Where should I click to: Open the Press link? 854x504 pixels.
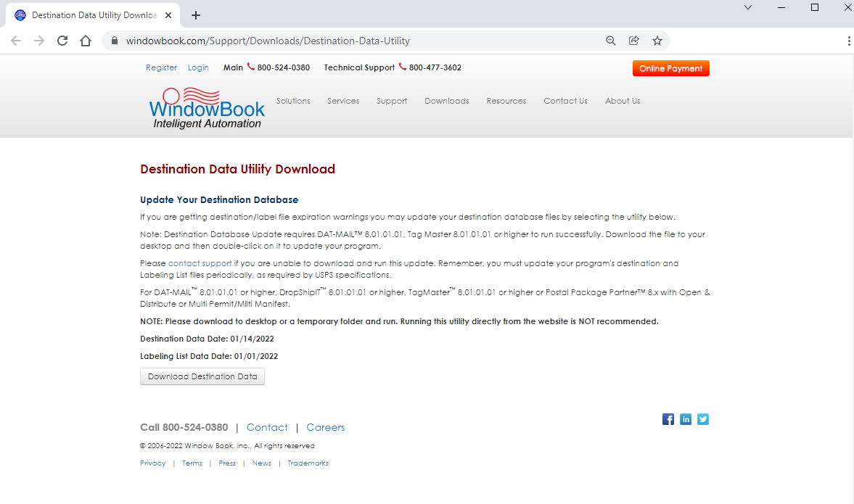coord(227,463)
